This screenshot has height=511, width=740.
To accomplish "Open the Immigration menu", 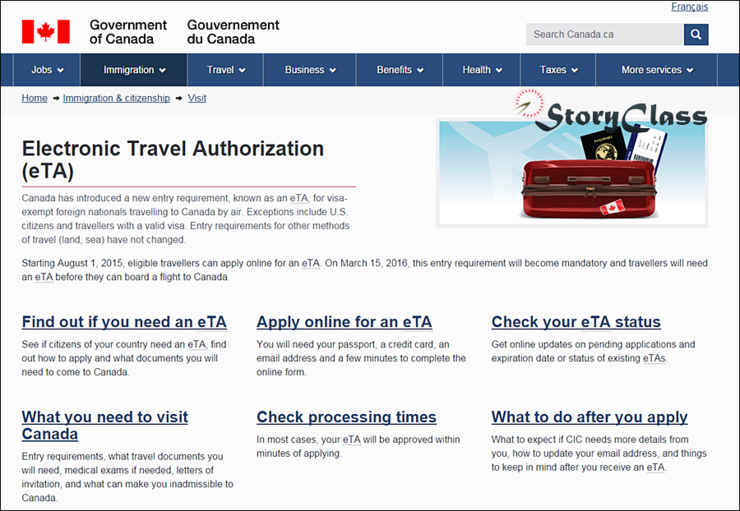I will click(x=134, y=70).
